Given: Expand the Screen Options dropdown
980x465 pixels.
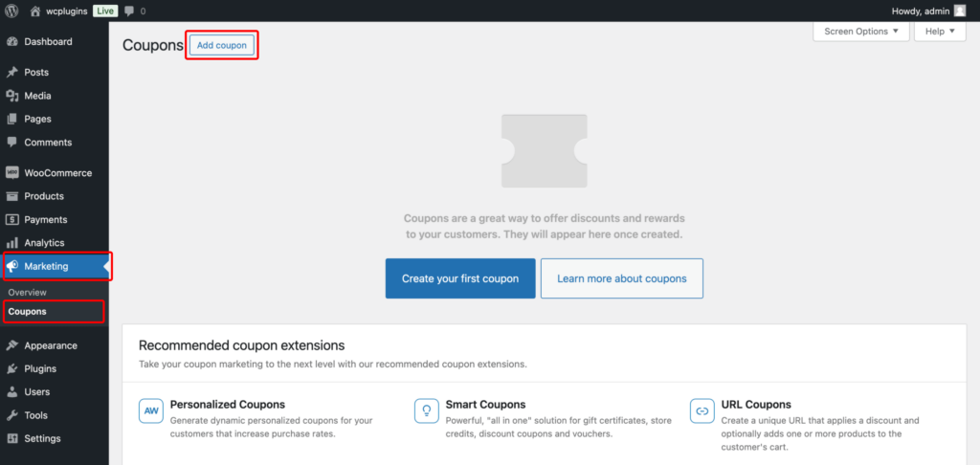Looking at the screenshot, I should tap(861, 32).
